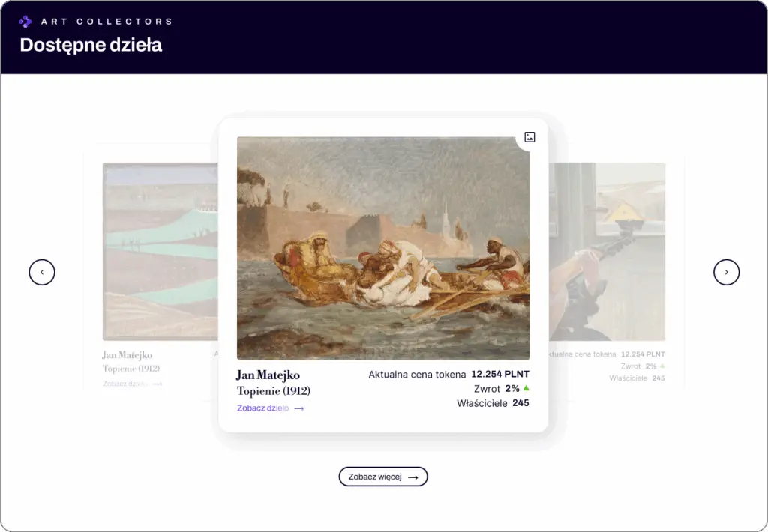Click the image icon on the featured card

[x=529, y=137]
